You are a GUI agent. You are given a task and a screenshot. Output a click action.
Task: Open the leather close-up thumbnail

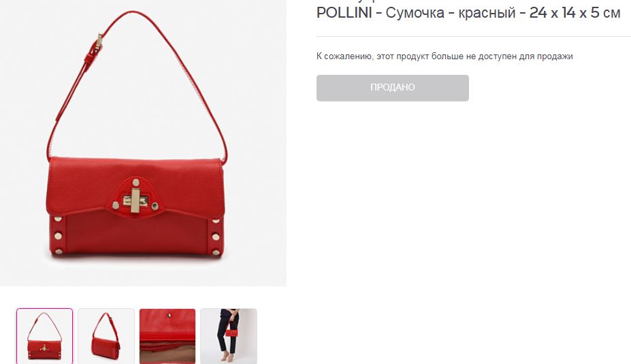pos(167,336)
